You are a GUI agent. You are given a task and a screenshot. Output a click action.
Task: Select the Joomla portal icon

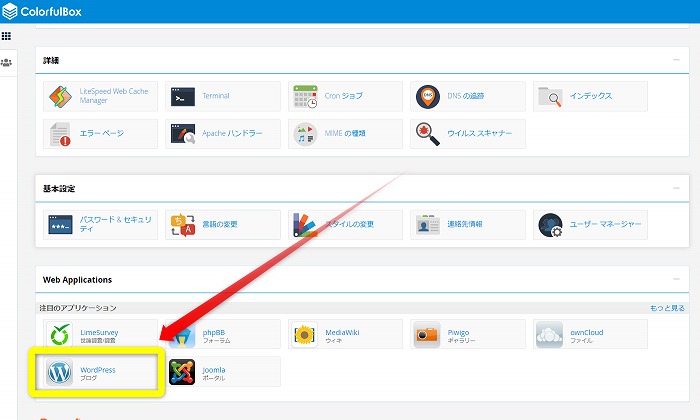click(x=182, y=373)
